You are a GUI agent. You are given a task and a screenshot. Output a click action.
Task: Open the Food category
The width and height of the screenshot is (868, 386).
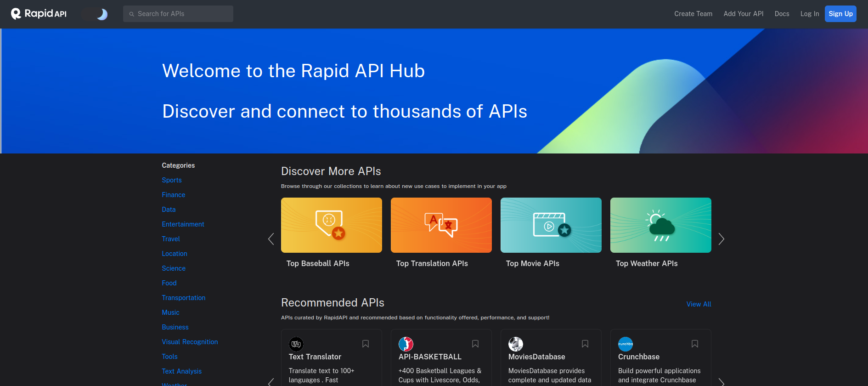pyautogui.click(x=169, y=283)
